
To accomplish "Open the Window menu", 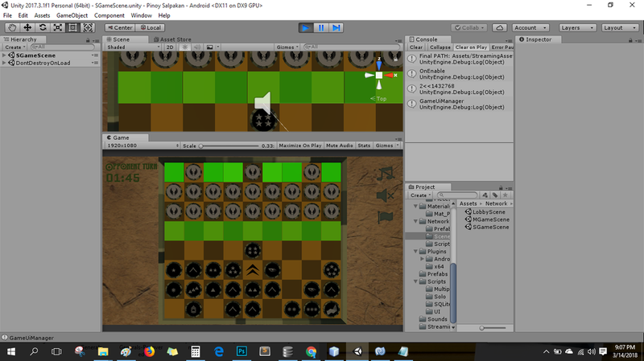I will click(x=142, y=15).
